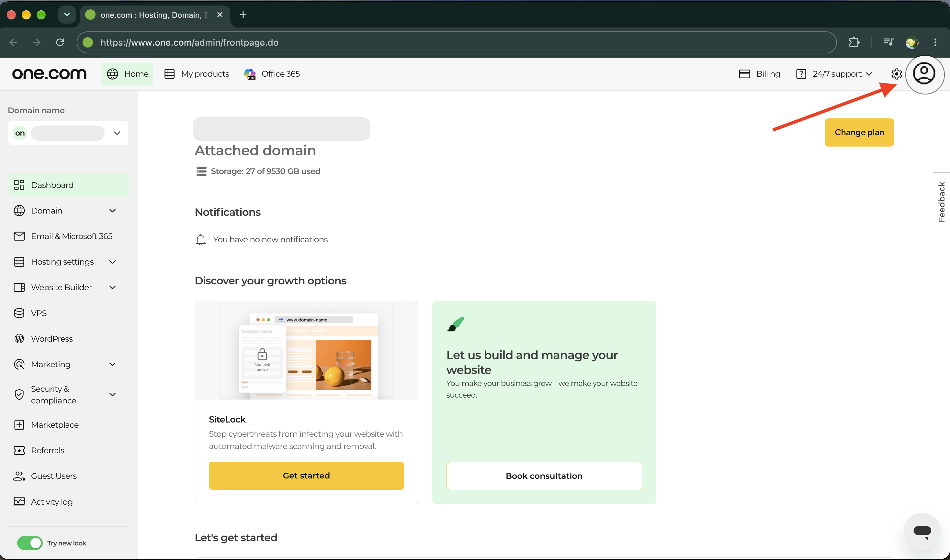
Task: Toggle the Try new look switch
Action: click(30, 543)
